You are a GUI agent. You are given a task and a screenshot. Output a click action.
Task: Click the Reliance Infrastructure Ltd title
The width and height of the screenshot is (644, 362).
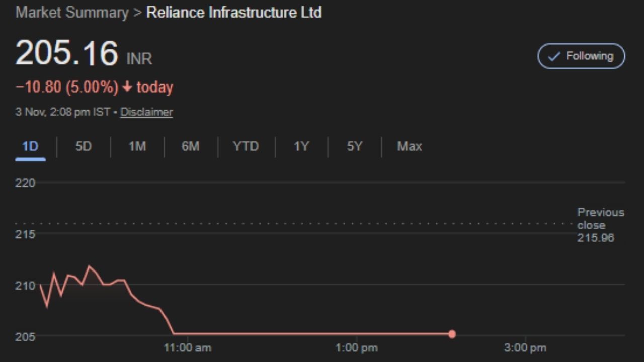click(x=234, y=13)
